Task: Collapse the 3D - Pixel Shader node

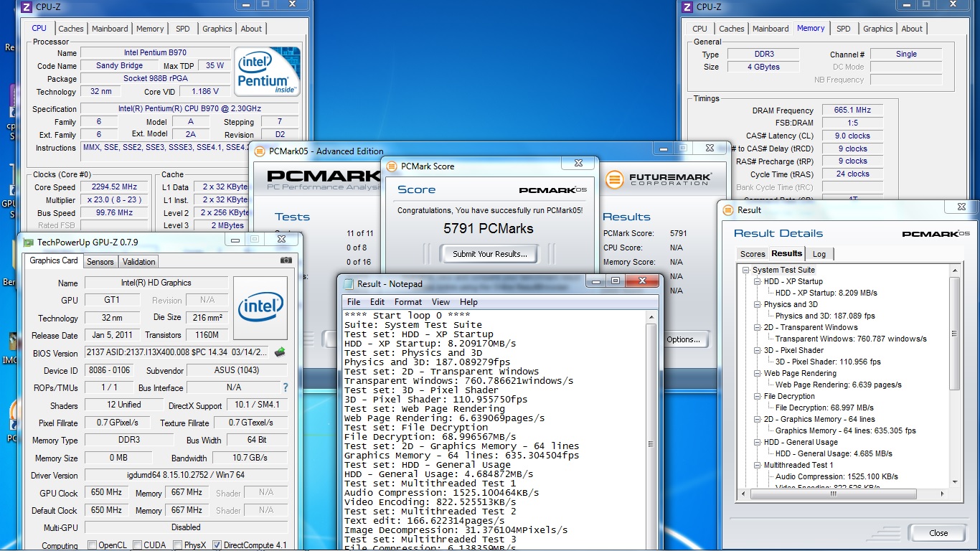Action: pos(758,350)
